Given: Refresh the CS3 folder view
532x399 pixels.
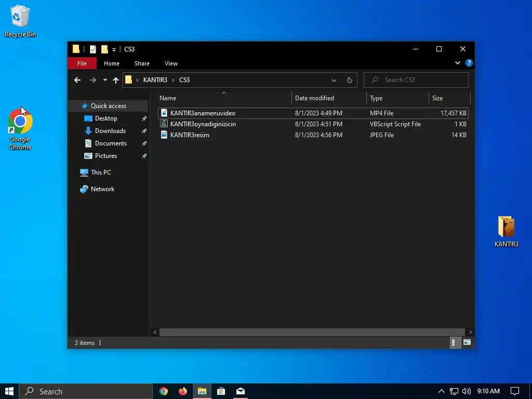Looking at the screenshot, I should pos(350,81).
